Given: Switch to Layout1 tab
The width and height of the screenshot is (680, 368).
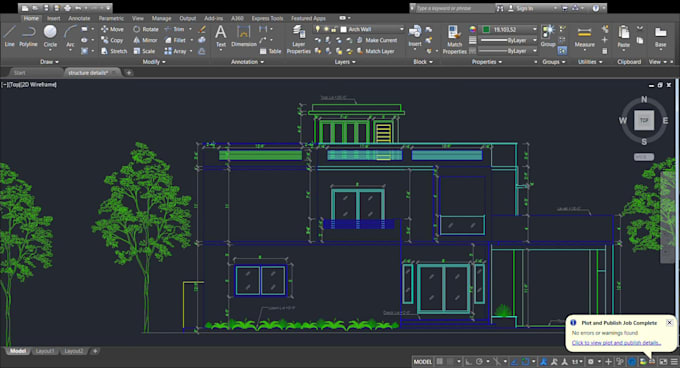Looking at the screenshot, I should tap(45, 351).
